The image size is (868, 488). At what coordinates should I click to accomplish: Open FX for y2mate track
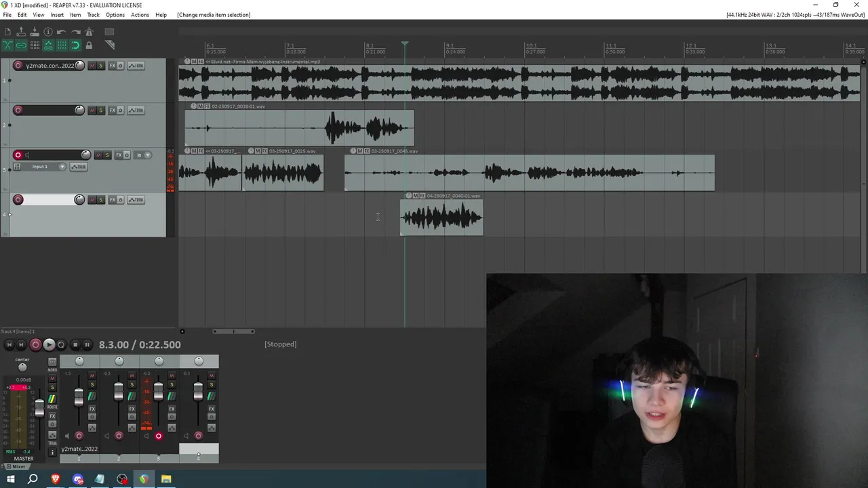click(x=113, y=66)
